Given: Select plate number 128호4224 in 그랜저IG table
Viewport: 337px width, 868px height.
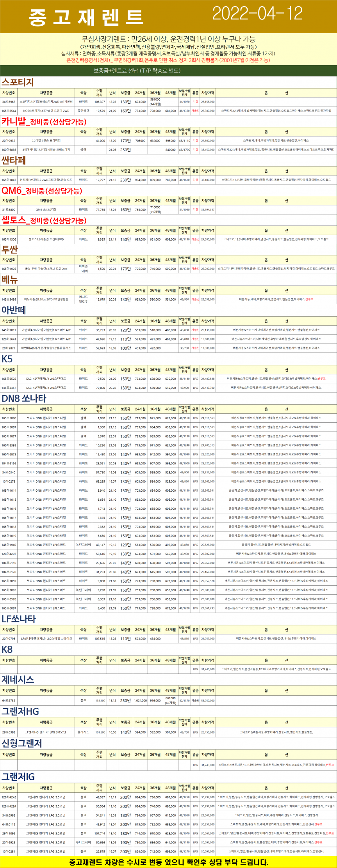Looking at the screenshot, I should coord(9,806).
